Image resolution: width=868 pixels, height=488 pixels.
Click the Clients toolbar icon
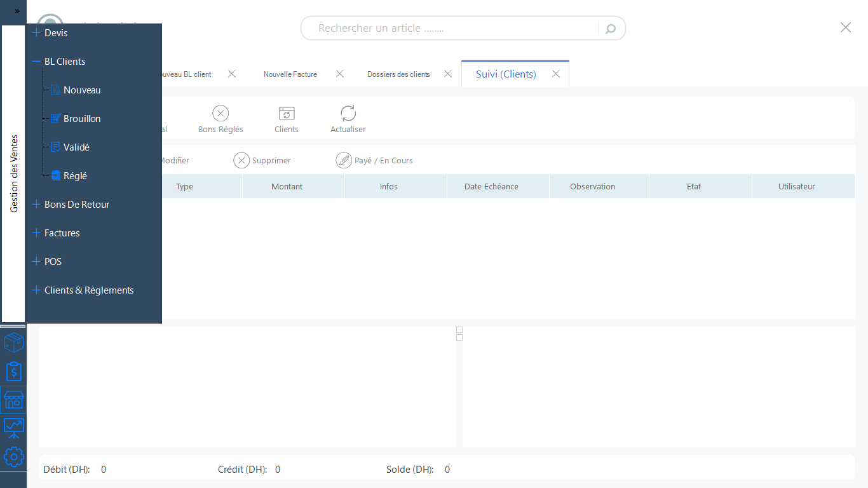click(x=287, y=114)
